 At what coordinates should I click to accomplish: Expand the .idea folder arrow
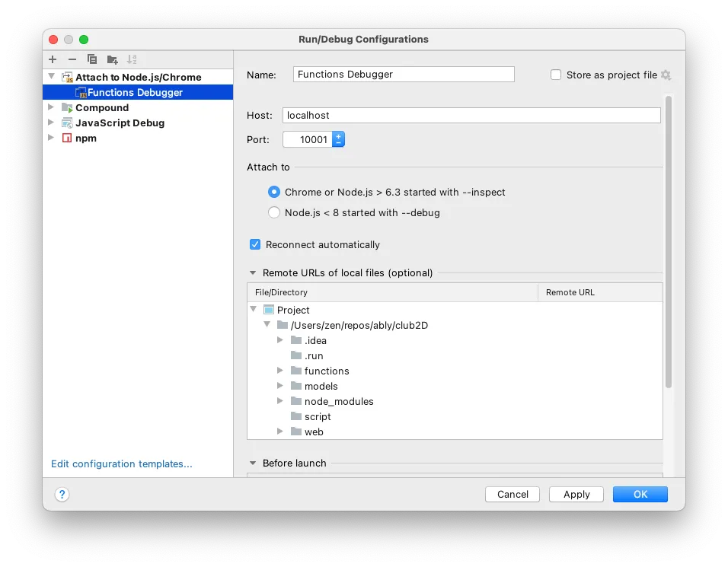pos(280,339)
